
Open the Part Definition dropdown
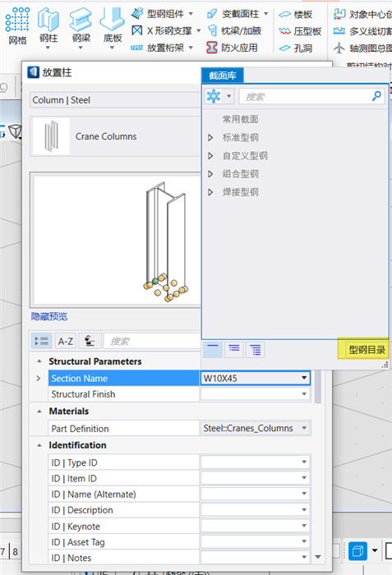click(x=304, y=428)
